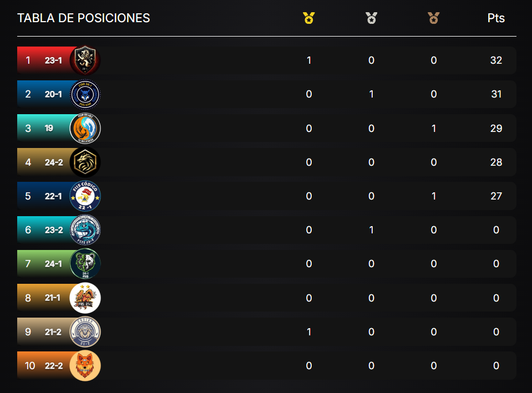Click the 24-2 golden dragon hexagon logo
532x393 pixels.
(85, 162)
